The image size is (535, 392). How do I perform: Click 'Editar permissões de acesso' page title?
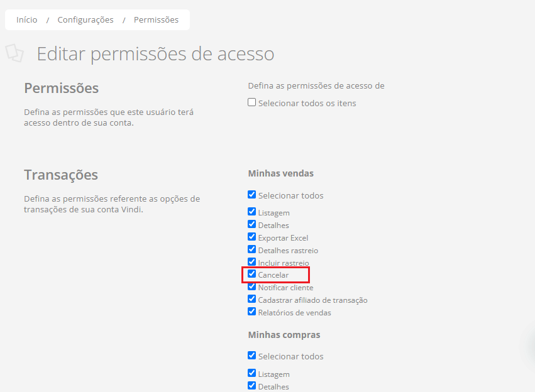click(155, 54)
